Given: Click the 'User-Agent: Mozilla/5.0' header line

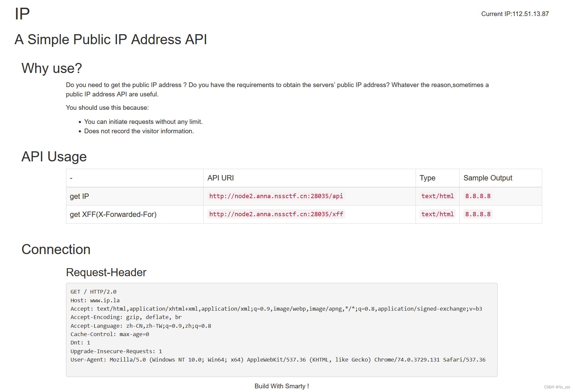Looking at the screenshot, I should [278, 360].
